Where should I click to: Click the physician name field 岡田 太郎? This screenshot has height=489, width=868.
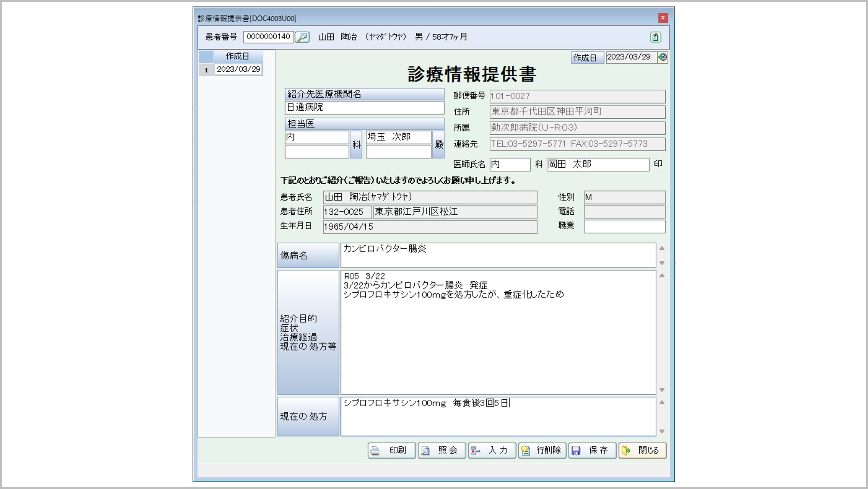(598, 165)
